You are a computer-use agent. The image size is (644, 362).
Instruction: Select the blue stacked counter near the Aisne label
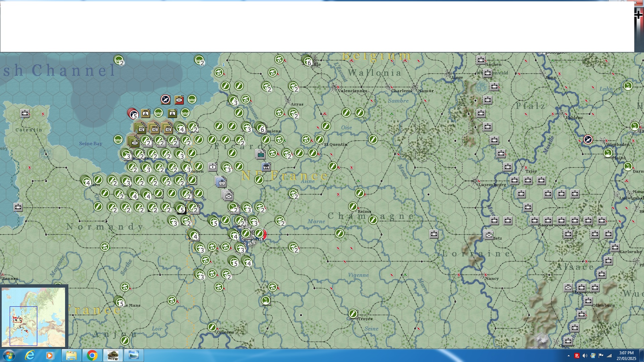(x=221, y=182)
